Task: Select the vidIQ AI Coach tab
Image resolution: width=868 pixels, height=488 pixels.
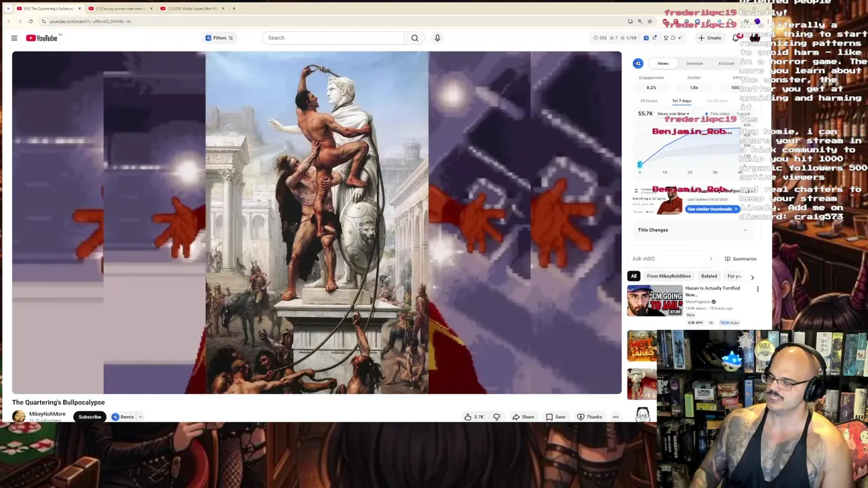Action: click(x=726, y=64)
